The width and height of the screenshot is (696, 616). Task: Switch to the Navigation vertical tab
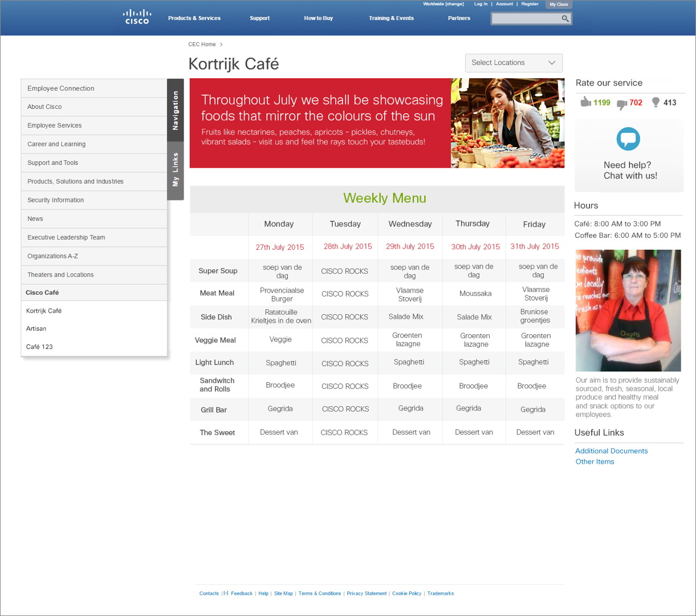pos(176,110)
